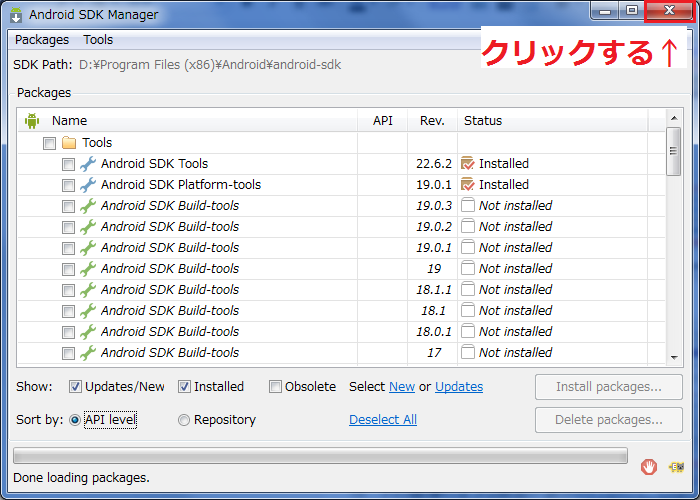Click the Android SDK Manager title bar icon

[x=16, y=15]
